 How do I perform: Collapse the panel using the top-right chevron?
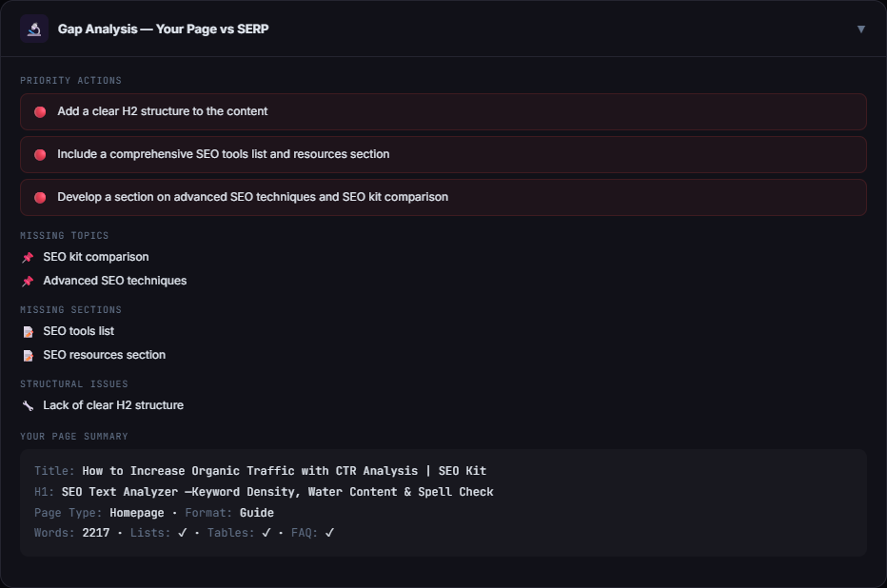point(861,29)
